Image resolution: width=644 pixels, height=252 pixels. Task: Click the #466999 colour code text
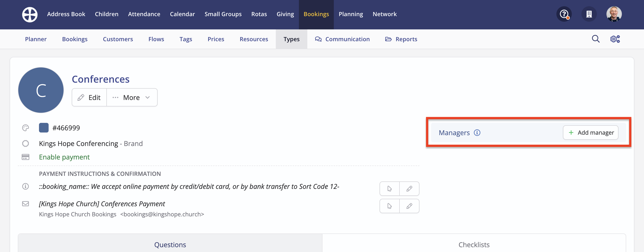[66, 128]
